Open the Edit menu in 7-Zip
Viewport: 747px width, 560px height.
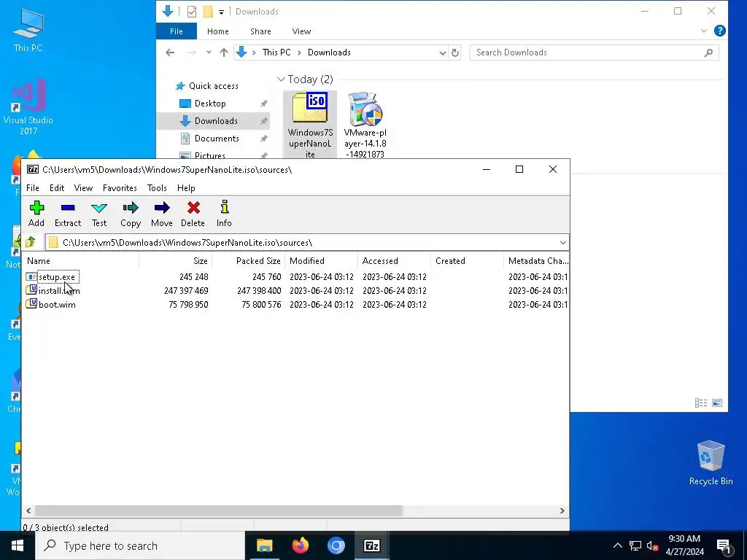click(x=57, y=187)
